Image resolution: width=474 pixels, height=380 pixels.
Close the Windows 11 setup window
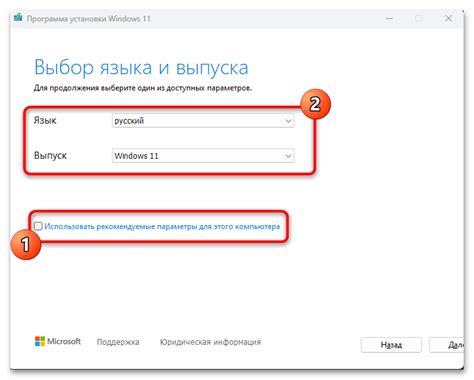click(448, 19)
